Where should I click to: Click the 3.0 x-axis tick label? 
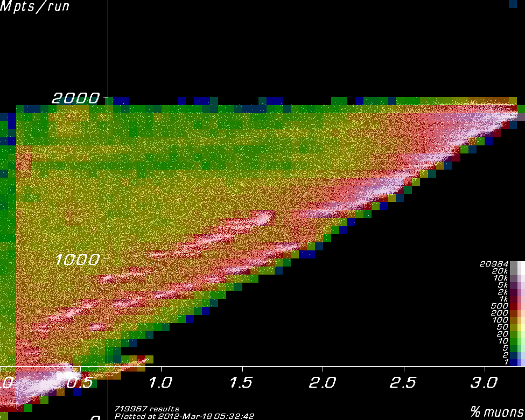(x=485, y=383)
